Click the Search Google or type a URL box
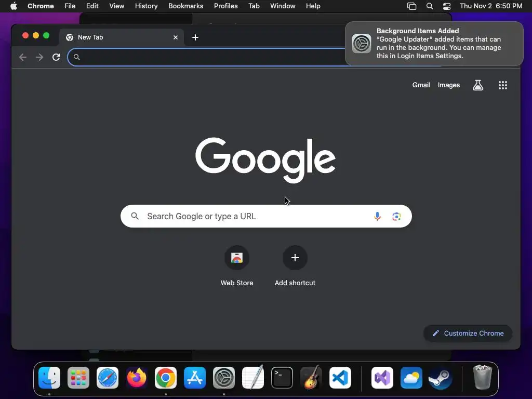Screen dimensions: 532x399 pyautogui.click(x=266, y=216)
